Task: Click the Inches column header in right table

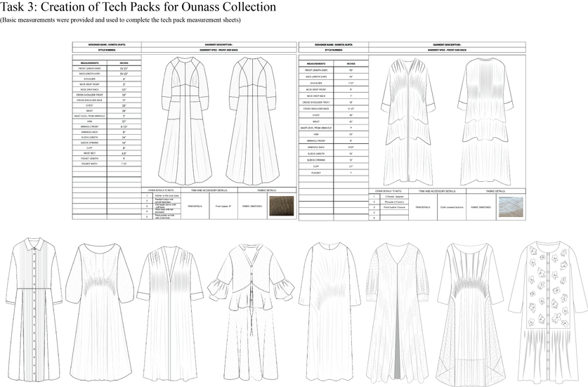Action: click(351, 64)
